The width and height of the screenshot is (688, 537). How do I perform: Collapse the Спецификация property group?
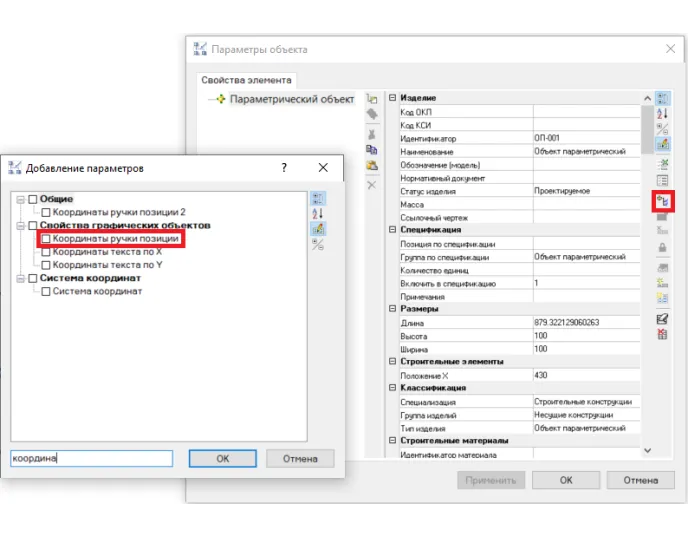pyautogui.click(x=393, y=229)
